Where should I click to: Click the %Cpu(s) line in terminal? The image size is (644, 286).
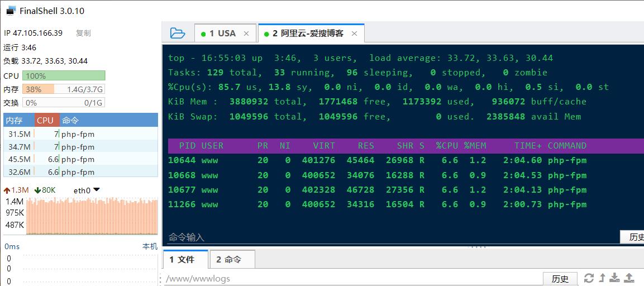388,87
